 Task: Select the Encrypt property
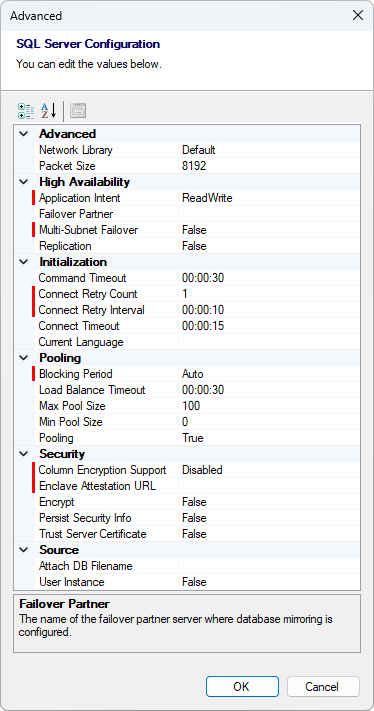(x=57, y=502)
